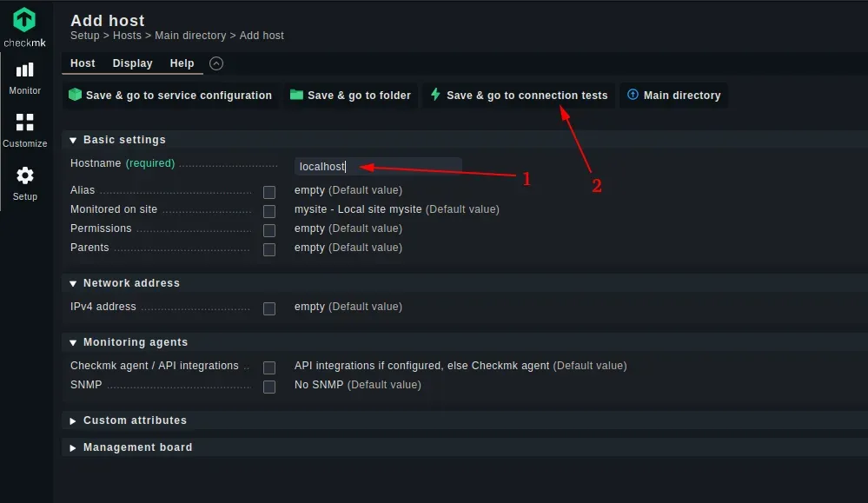Toggle the Parents checkbox
Screen dimensions: 868x503
[x=269, y=249]
